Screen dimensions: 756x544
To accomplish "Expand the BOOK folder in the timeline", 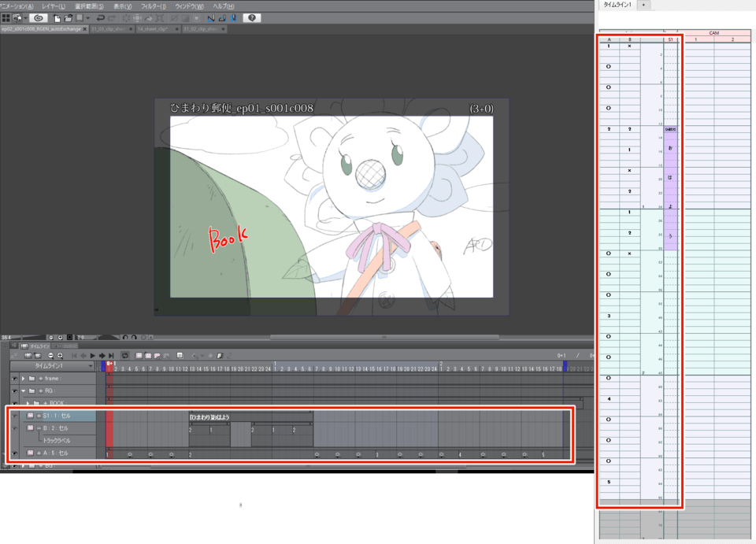I will [x=28, y=403].
